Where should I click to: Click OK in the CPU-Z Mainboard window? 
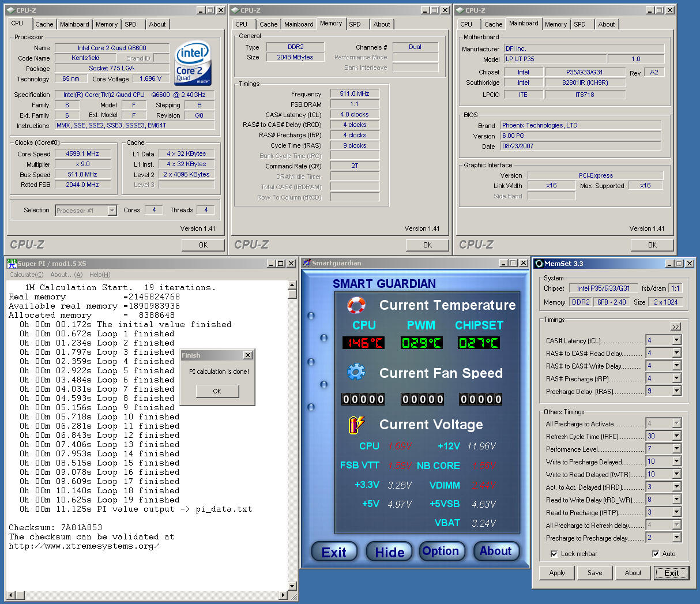point(652,245)
